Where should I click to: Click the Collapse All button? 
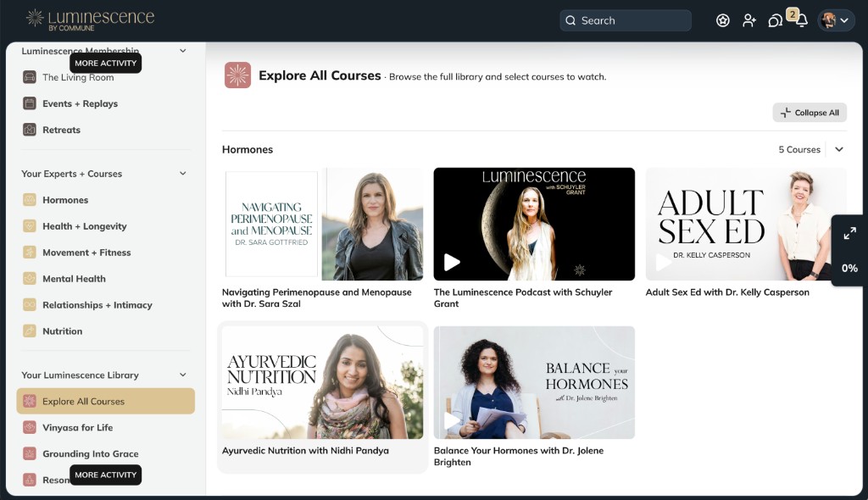(810, 113)
